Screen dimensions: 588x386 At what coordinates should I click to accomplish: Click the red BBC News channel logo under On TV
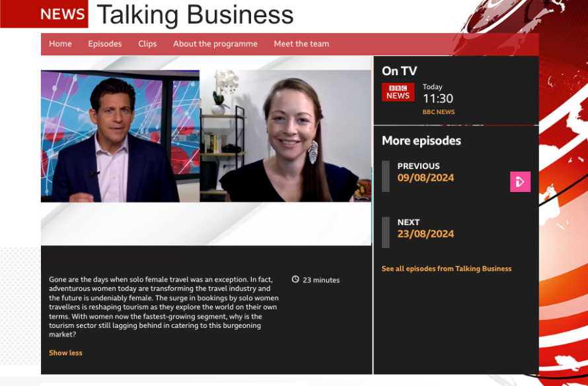(398, 92)
